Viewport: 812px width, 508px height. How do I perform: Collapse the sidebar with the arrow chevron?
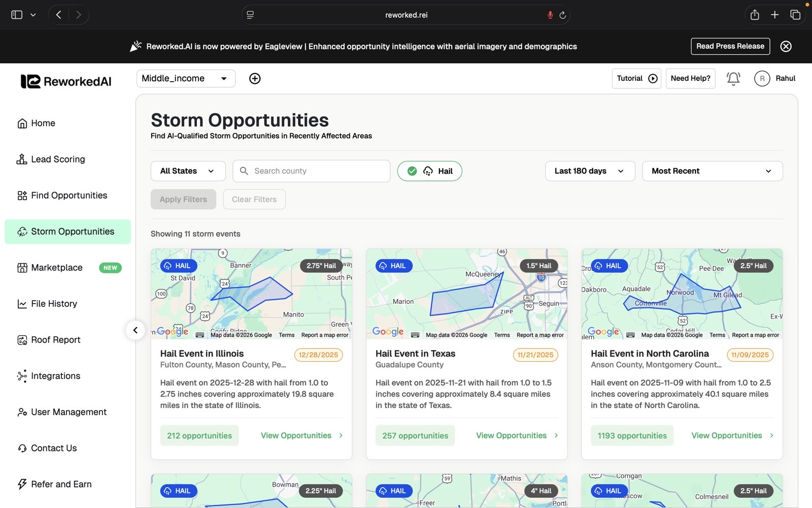[x=136, y=330]
